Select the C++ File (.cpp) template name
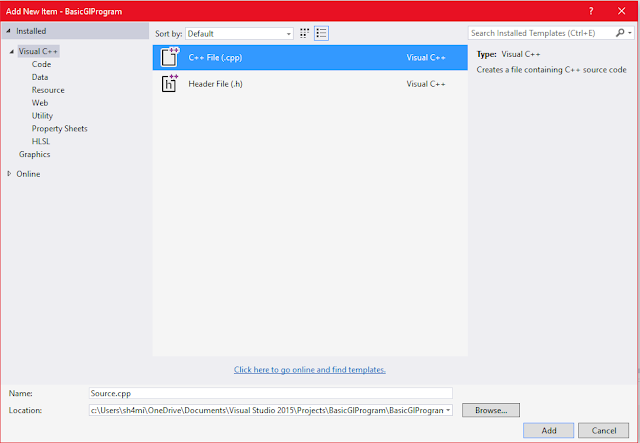Image resolution: width=640 pixels, height=443 pixels. point(215,58)
